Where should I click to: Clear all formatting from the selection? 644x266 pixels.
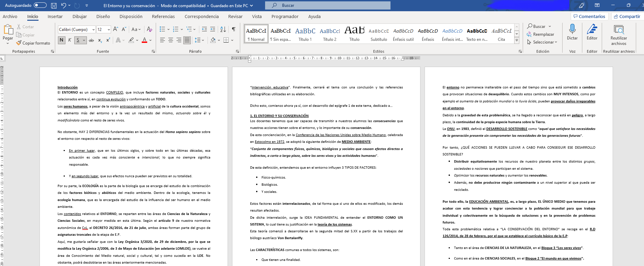tap(149, 29)
